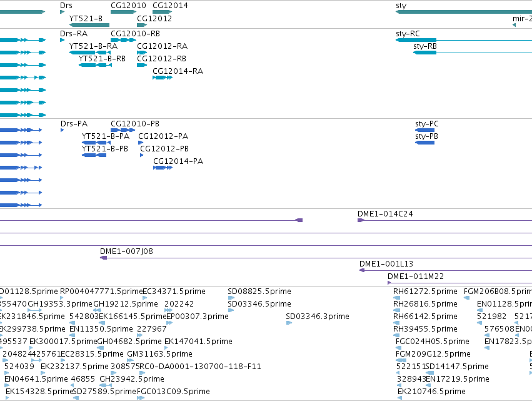Select the FGC013C09.5prime EST label
The height and width of the screenshot is (401, 532).
[x=173, y=392]
